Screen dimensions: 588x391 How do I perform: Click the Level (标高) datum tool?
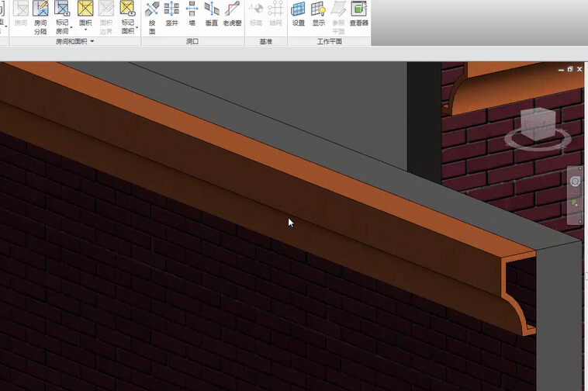point(255,15)
